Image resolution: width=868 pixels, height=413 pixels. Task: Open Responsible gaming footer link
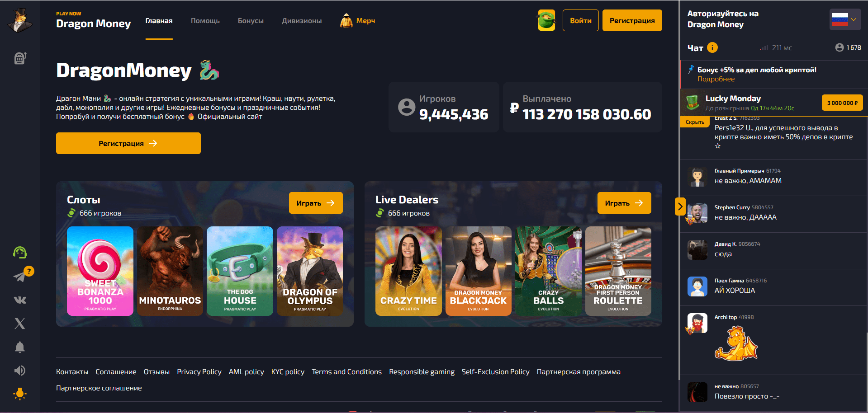tap(422, 371)
